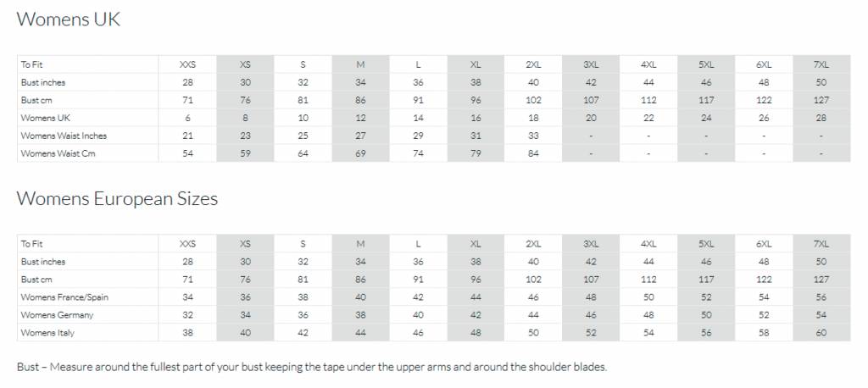Click the Bust measurement instruction text
The width and height of the screenshot is (868, 388).
point(312,368)
